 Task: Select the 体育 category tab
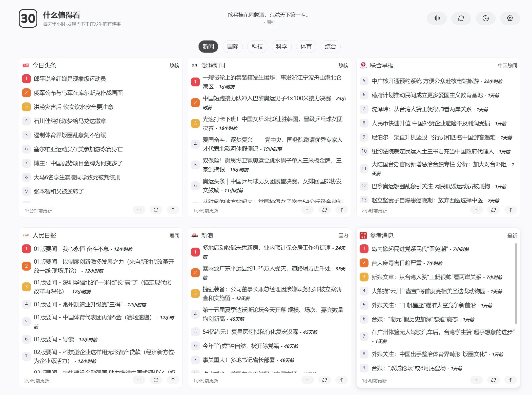click(x=306, y=46)
